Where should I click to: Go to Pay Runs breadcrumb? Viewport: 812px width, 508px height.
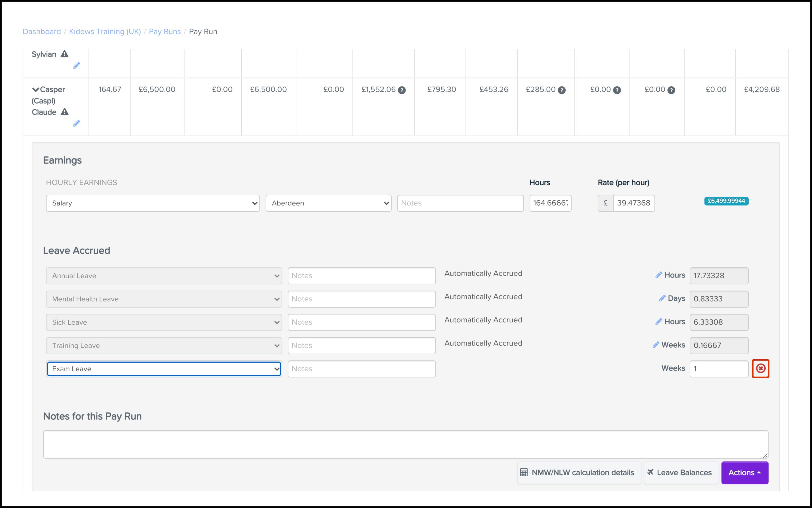click(165, 32)
